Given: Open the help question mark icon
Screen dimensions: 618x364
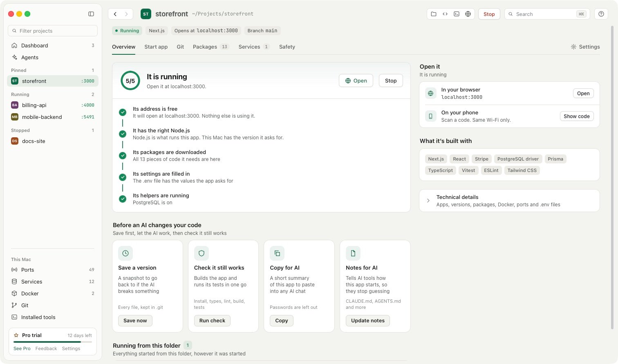Looking at the screenshot, I should 601,14.
